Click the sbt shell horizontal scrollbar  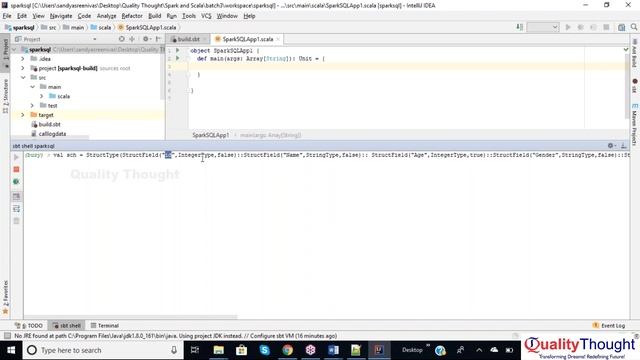(131, 317)
